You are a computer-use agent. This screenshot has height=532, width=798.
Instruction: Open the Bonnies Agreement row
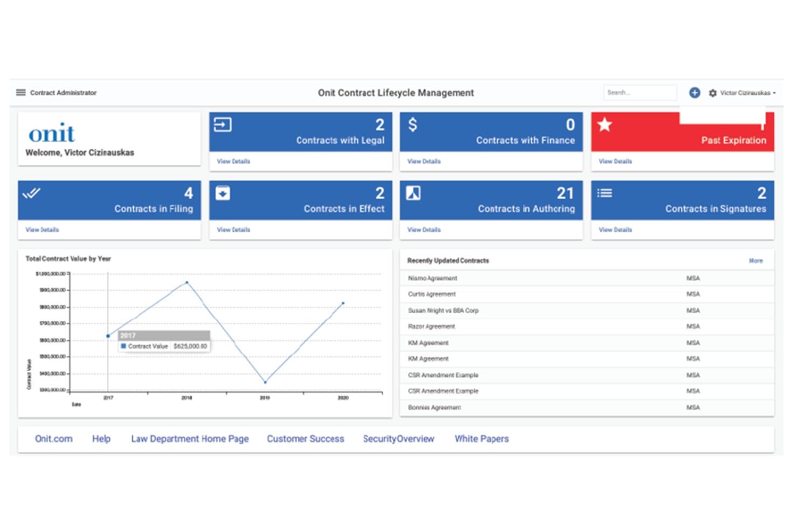(x=587, y=407)
